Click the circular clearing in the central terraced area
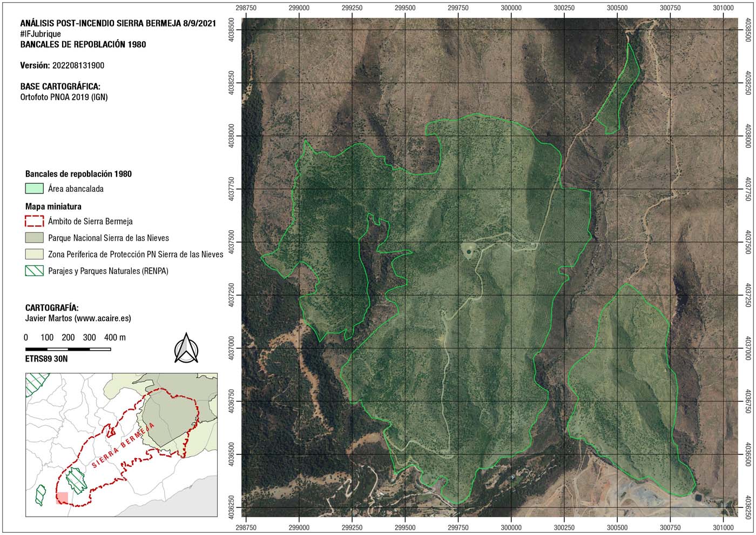 click(469, 250)
